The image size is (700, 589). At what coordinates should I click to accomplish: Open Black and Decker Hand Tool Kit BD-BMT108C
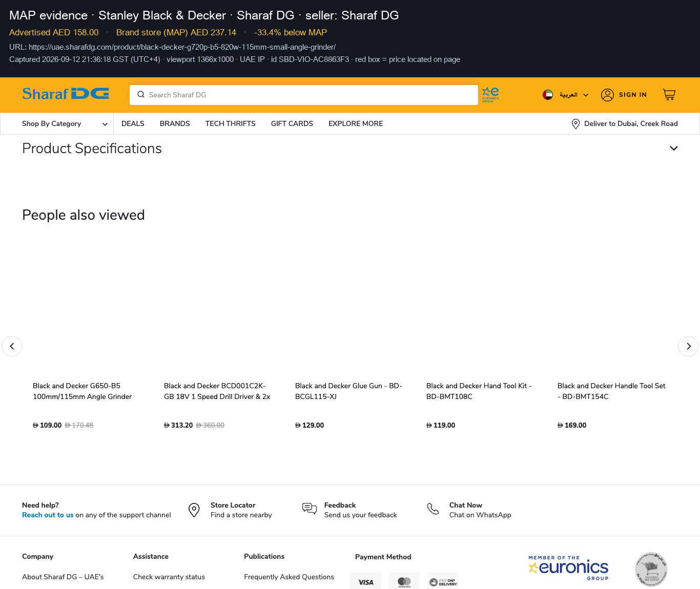(479, 391)
